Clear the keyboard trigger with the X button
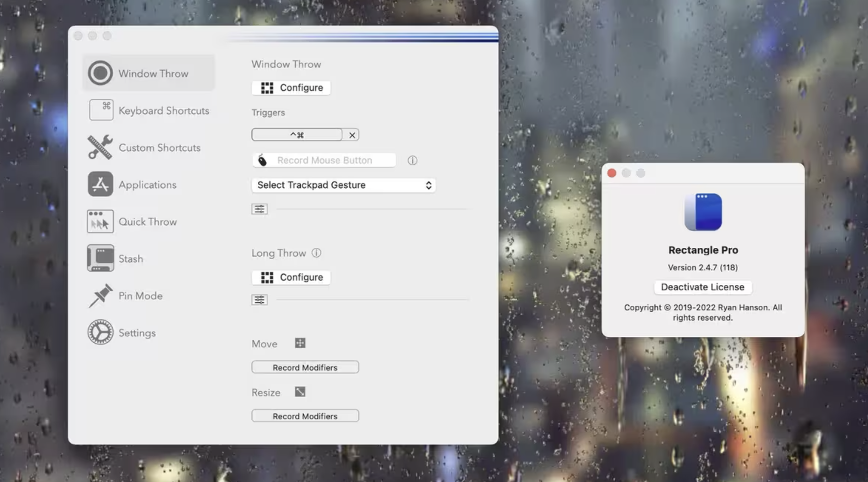 pos(352,134)
